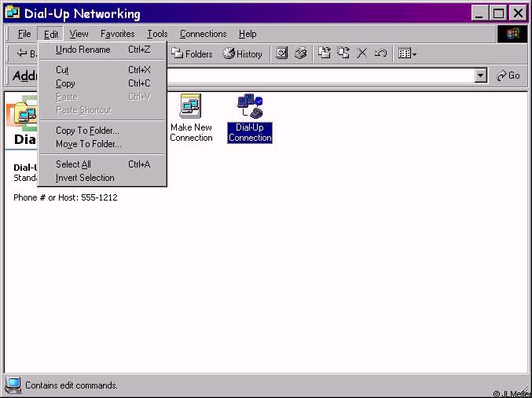Screen dimensions: 532x398
Task: Click the Dial-Up Networking folder banner icon
Action: [x=25, y=113]
